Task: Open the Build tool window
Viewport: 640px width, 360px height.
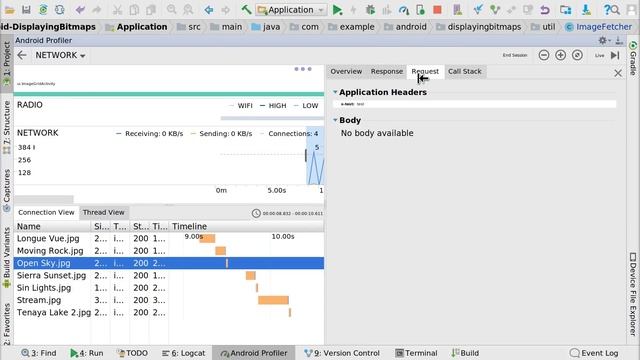Action: pyautogui.click(x=465, y=353)
